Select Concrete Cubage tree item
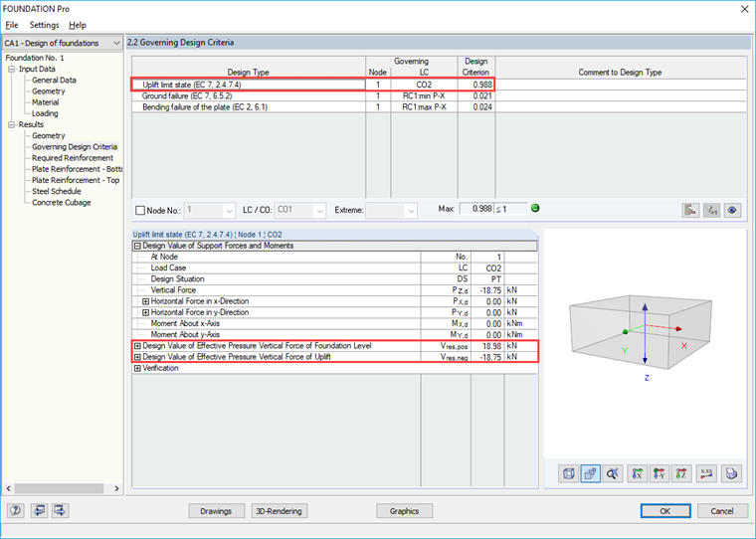The width and height of the screenshot is (756, 539). [62, 203]
